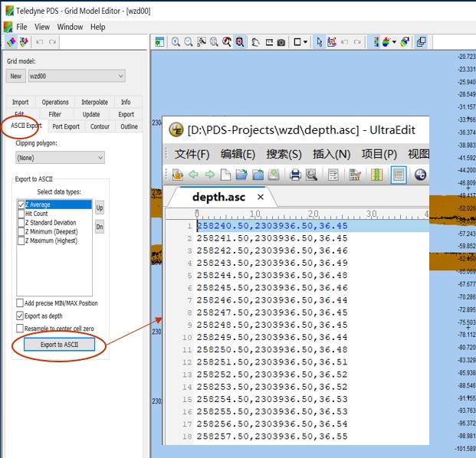Close the depth.asc tab in UltraEdit
This screenshot has height=458, width=476.
click(261, 197)
